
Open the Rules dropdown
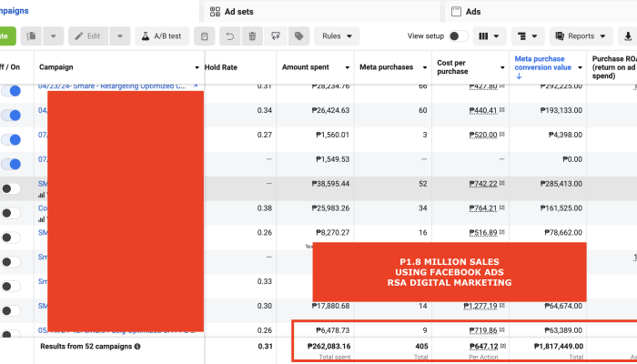pos(336,36)
